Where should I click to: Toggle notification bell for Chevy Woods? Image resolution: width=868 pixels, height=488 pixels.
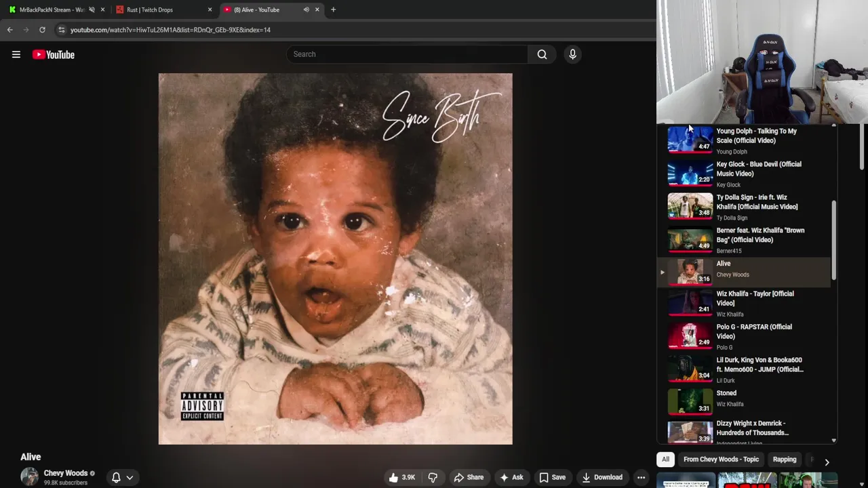tap(116, 477)
